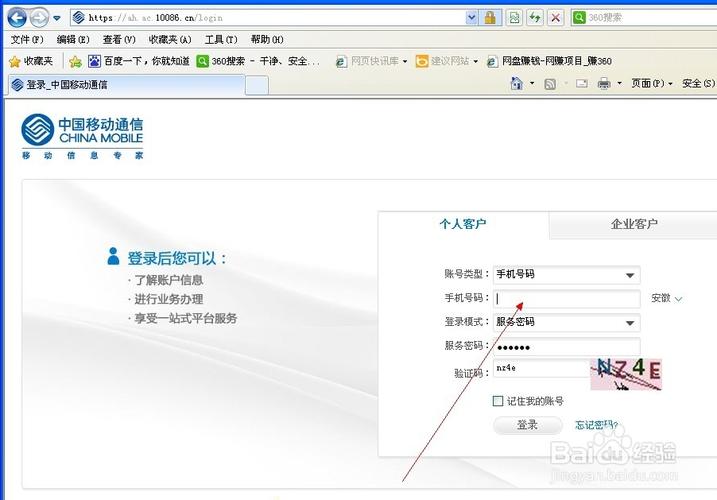Screen dimensions: 717x500
Task: Open the 网盘赚钱 bookmark
Action: [x=549, y=61]
